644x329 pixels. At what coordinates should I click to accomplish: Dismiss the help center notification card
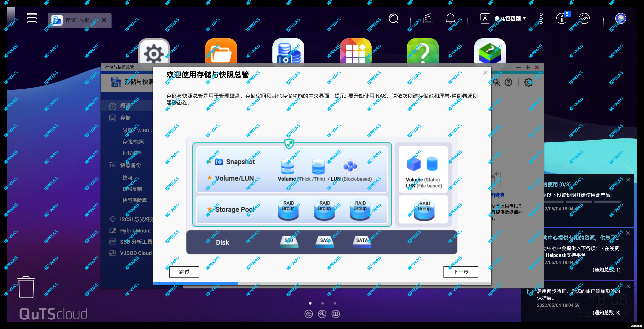(628, 233)
